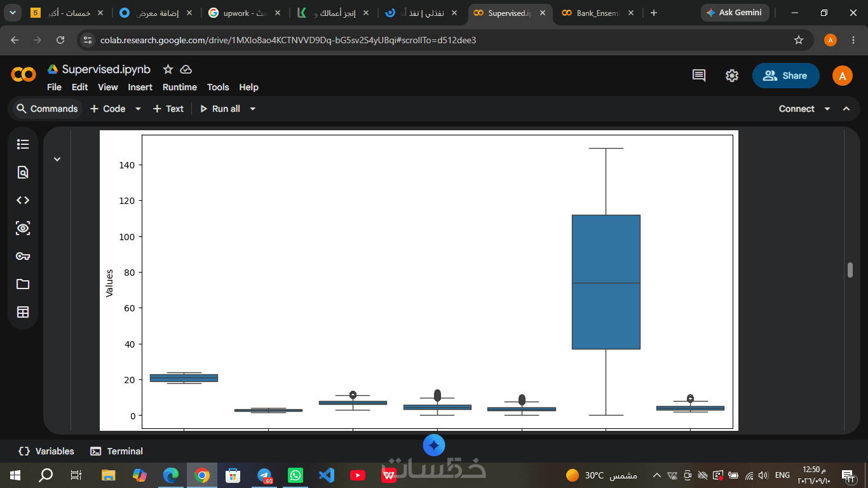868x488 pixels.
Task: Open the Colab settings gear
Action: [732, 76]
